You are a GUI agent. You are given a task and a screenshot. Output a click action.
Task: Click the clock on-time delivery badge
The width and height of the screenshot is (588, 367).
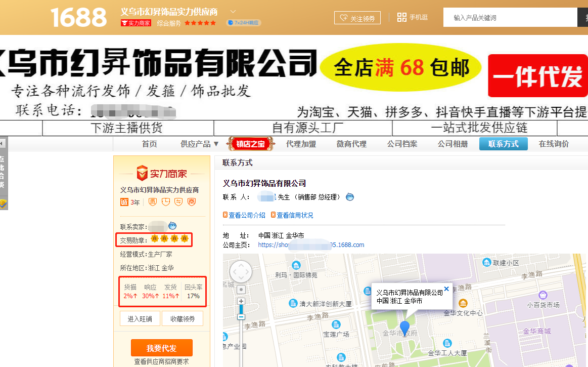(x=165, y=202)
